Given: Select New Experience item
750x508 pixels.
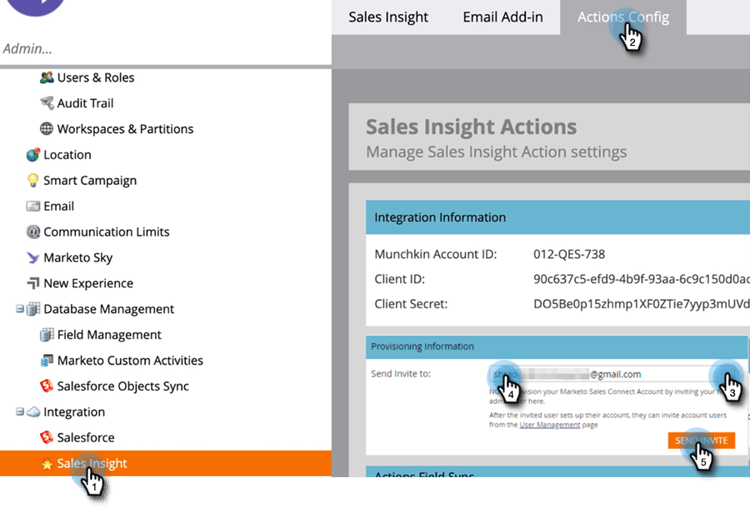Looking at the screenshot, I should (88, 283).
